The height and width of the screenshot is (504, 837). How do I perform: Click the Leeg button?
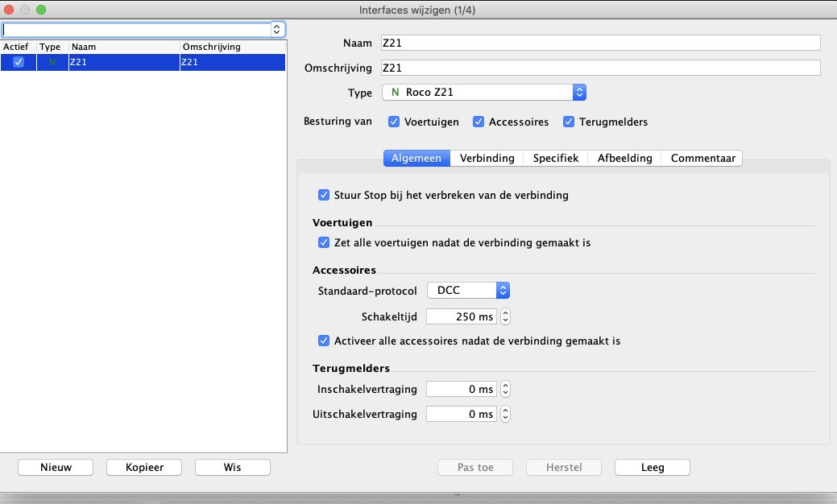pos(652,467)
